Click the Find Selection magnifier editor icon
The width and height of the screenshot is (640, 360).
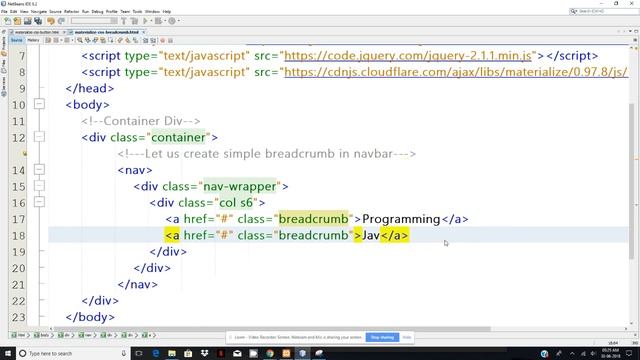pos(80,40)
